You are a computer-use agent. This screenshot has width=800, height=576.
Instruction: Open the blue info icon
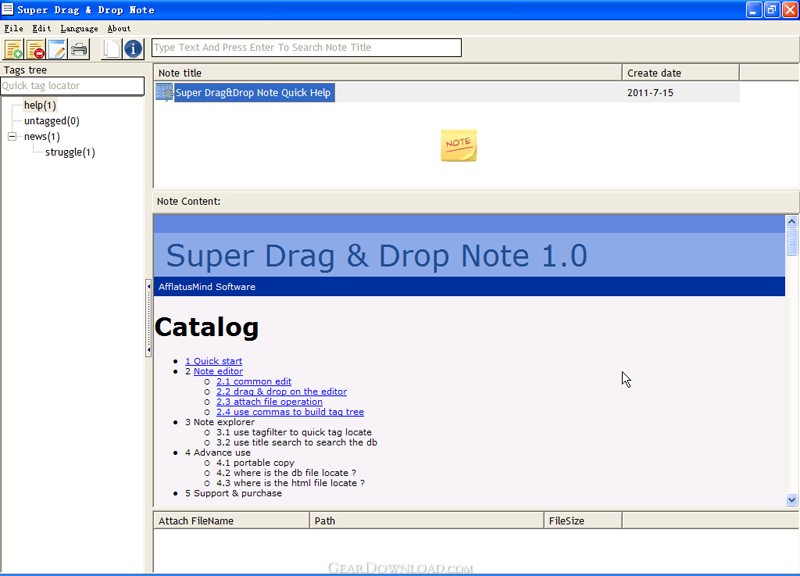click(133, 49)
